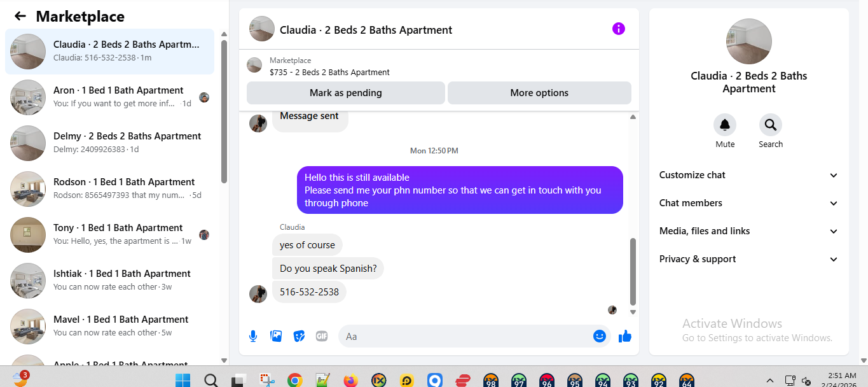Screen dimensions: 868x387
Task: Open Aron 1 Bed 1 Bath chat
Action: point(109,97)
